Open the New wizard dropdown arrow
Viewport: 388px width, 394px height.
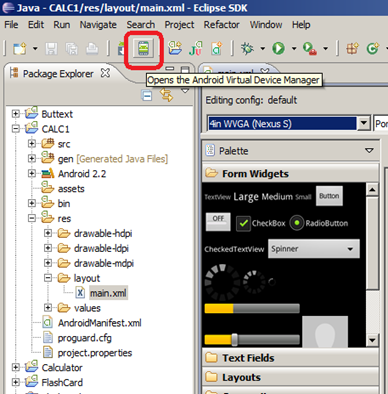click(35, 49)
